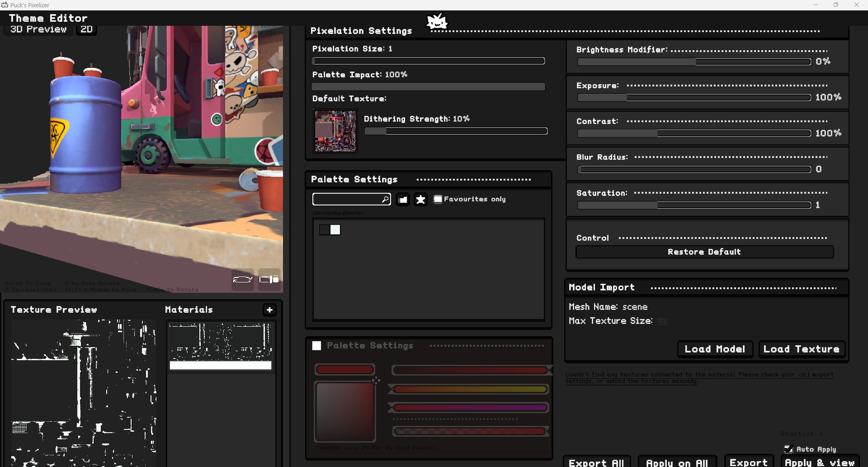
Task: Click the Saturation value 1
Action: tap(818, 205)
